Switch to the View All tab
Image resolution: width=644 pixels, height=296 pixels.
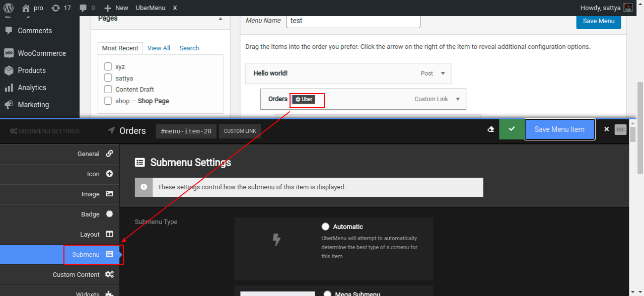(159, 48)
